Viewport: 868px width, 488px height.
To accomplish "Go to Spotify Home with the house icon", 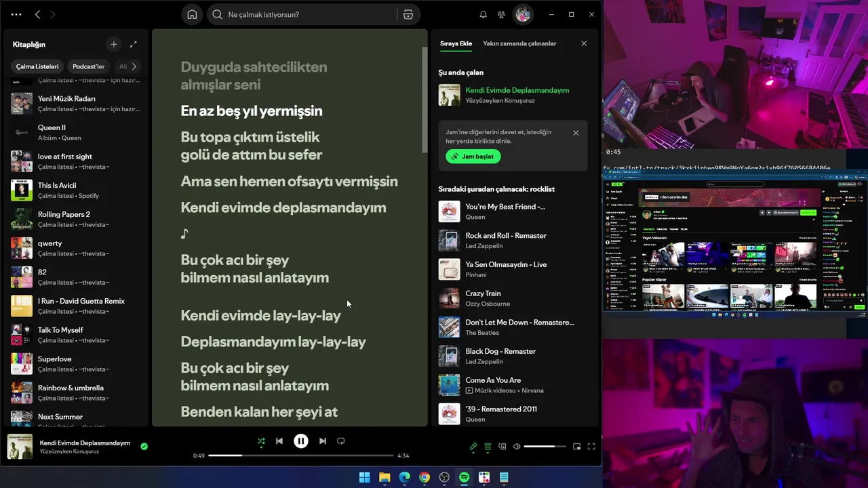I will point(192,14).
